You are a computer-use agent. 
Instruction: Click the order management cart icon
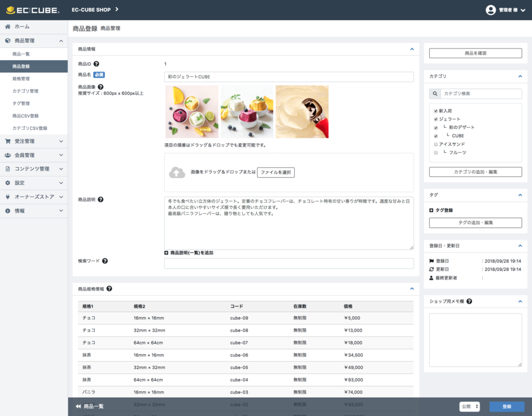coord(8,142)
